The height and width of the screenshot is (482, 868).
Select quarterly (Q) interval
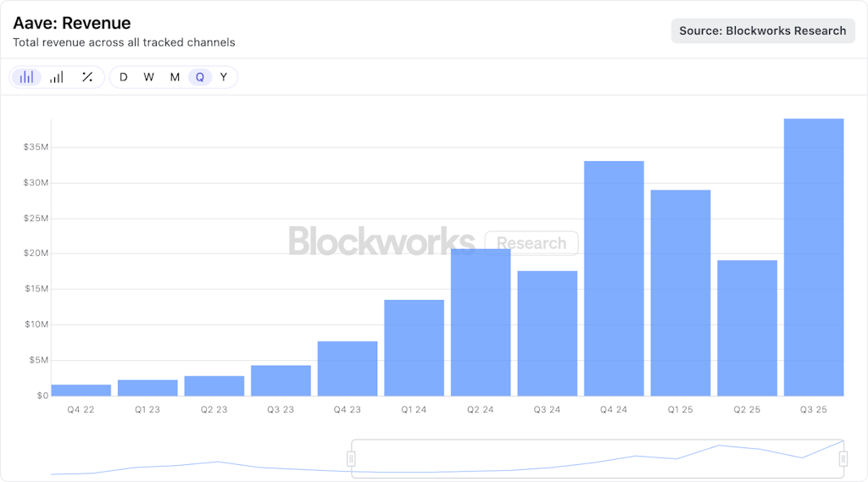point(200,77)
